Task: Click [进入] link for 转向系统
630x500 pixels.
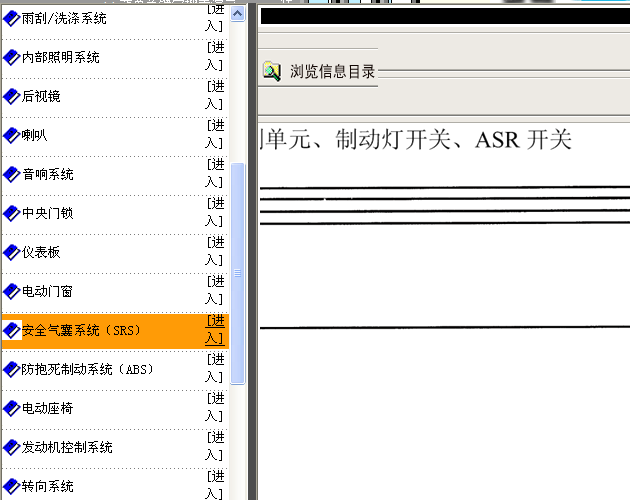Action: click(x=215, y=486)
